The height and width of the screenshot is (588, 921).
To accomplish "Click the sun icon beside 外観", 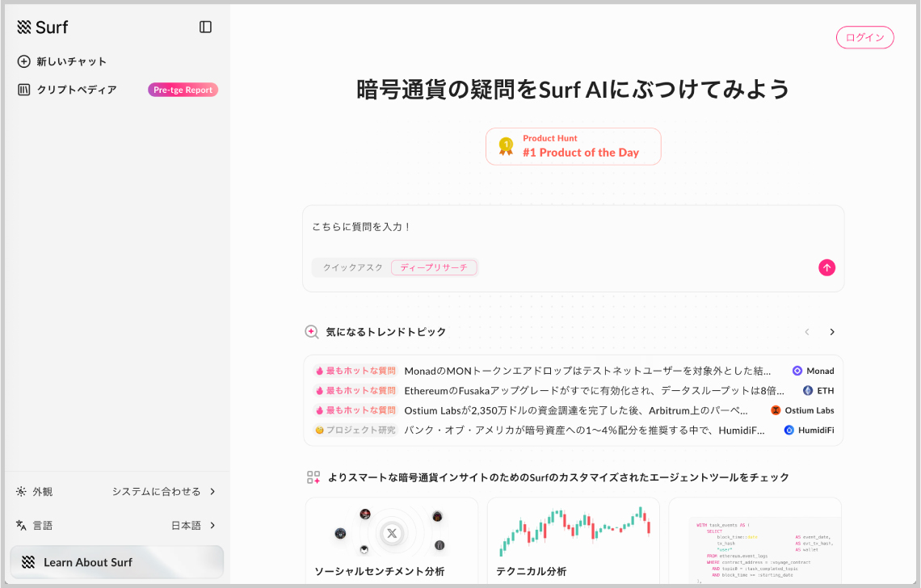I will pyautogui.click(x=21, y=492).
